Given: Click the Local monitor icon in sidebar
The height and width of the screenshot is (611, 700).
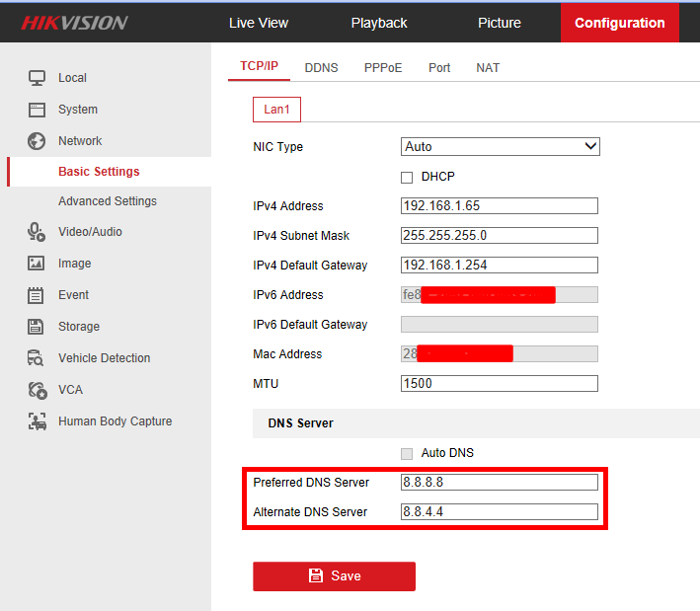Looking at the screenshot, I should coord(37,78).
